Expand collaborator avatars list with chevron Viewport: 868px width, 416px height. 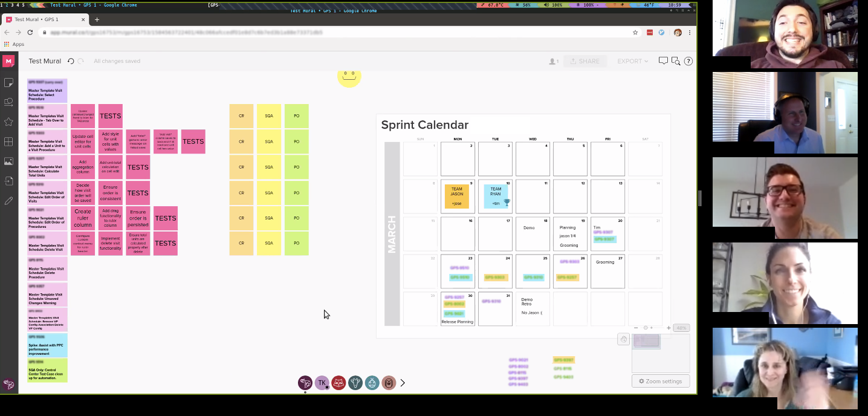[403, 383]
